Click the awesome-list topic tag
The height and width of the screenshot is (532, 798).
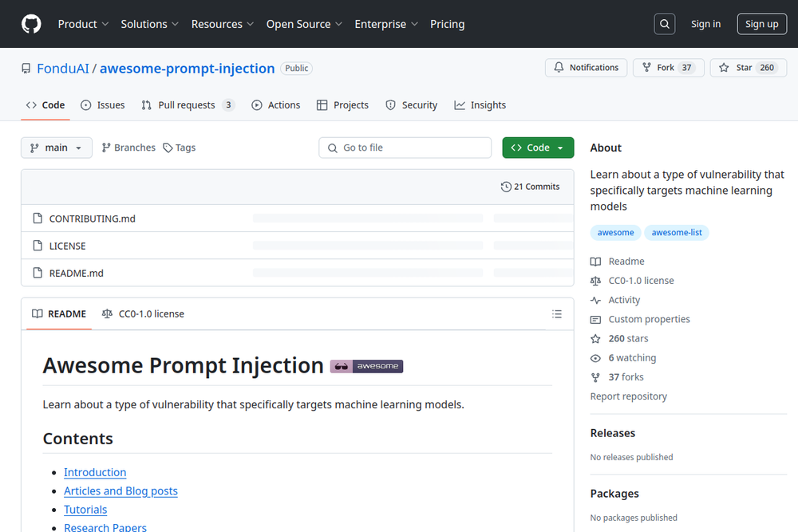tap(677, 232)
